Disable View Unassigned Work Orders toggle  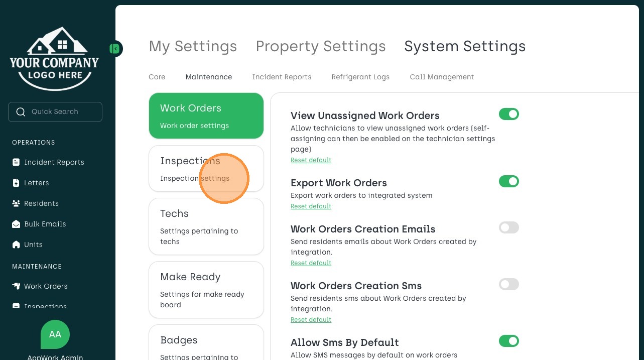[x=508, y=114]
